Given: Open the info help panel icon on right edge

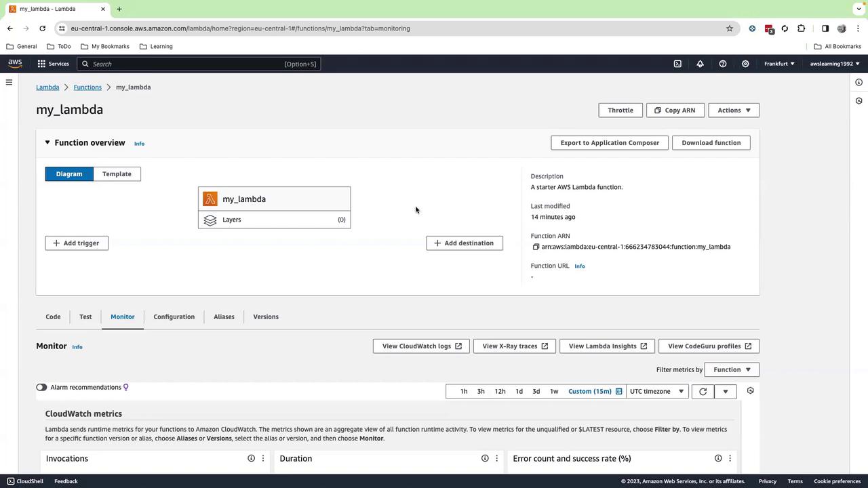Looking at the screenshot, I should 859,83.
